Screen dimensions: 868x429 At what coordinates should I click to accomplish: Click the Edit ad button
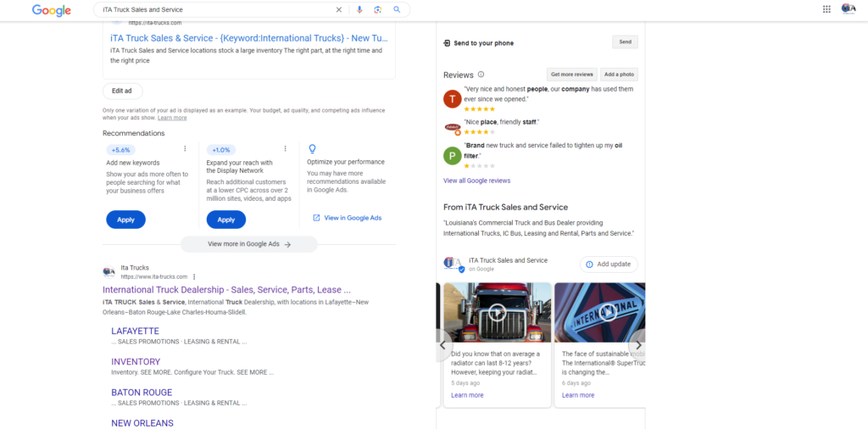pos(122,91)
